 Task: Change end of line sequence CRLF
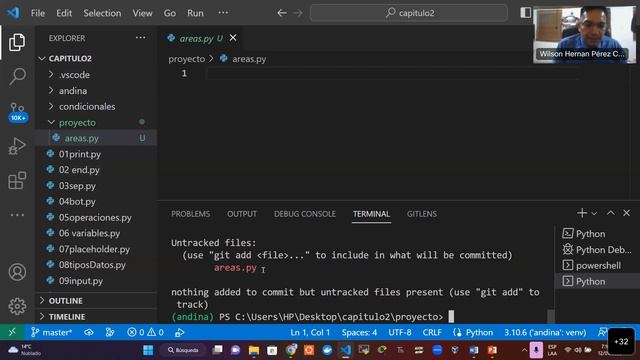pos(432,333)
